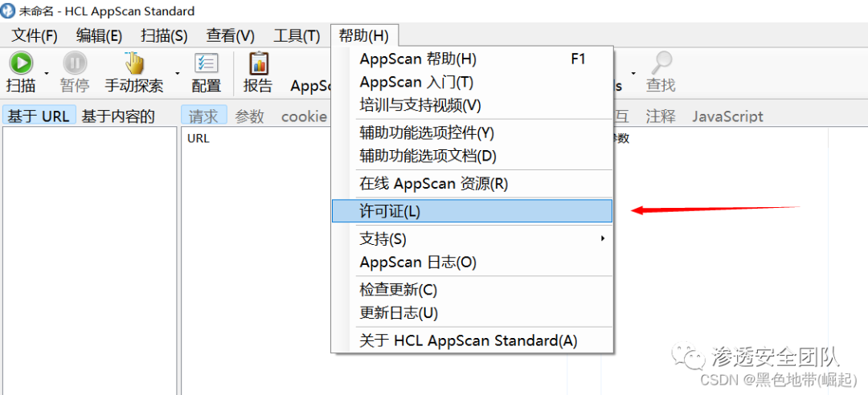Open the Report (报告) clipboard icon
The image size is (868, 395).
258,63
